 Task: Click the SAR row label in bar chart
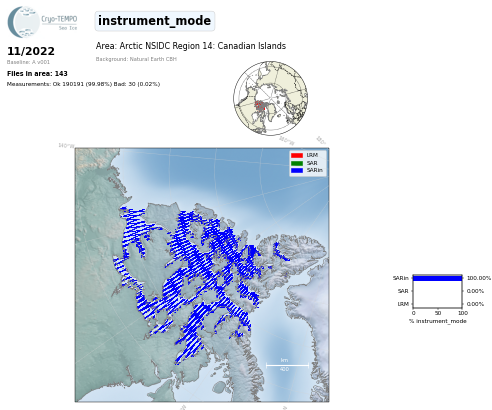[x=403, y=291]
